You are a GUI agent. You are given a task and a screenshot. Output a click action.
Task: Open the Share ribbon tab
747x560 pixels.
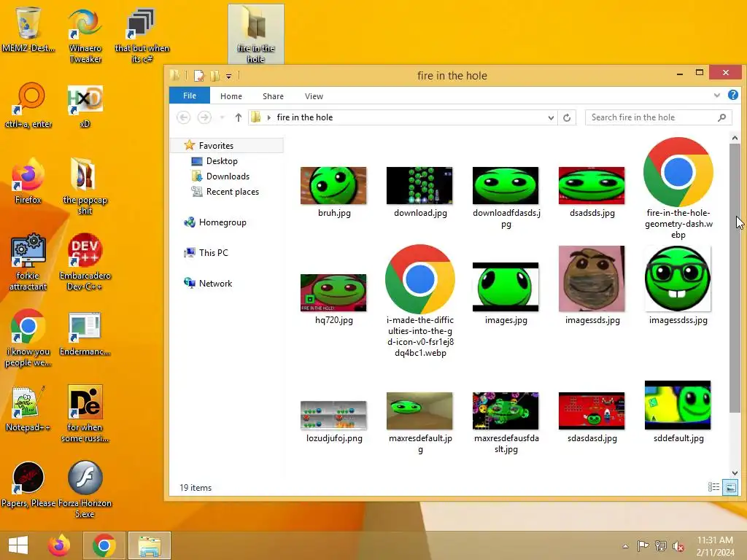coord(273,96)
